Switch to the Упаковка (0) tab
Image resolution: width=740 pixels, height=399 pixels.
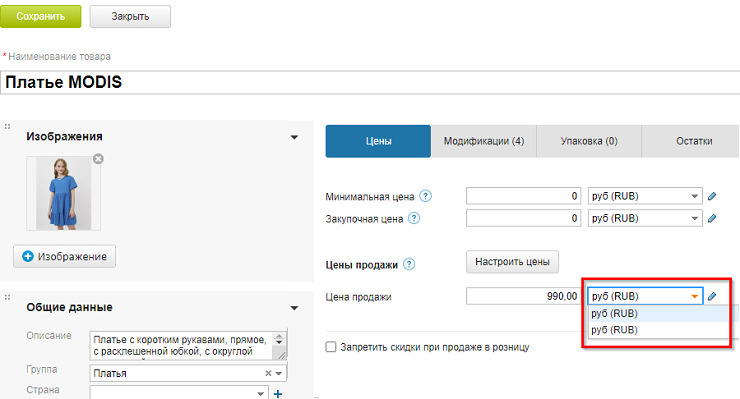coord(589,141)
